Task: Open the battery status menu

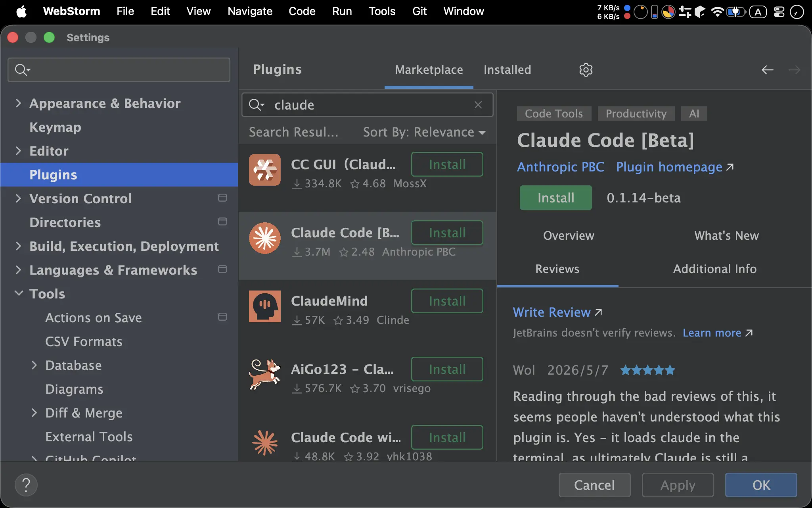Action: coord(736,12)
